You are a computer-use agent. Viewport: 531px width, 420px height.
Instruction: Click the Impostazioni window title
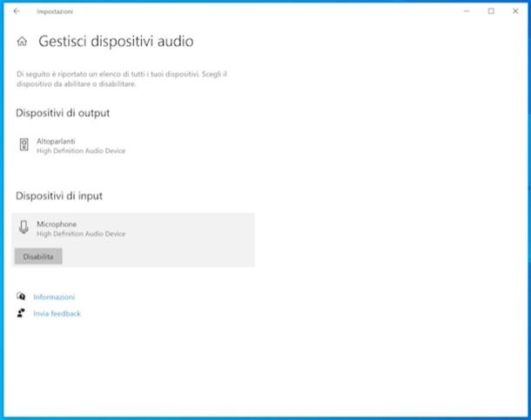(x=55, y=11)
